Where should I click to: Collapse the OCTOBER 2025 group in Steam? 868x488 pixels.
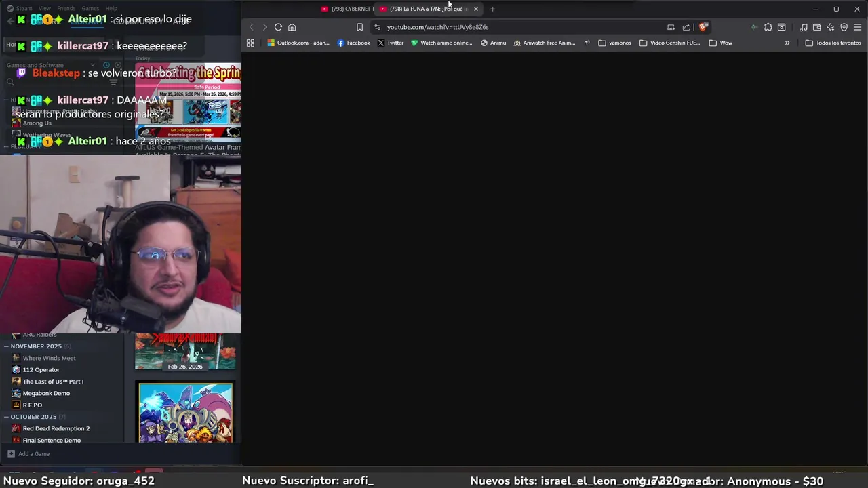click(6, 417)
